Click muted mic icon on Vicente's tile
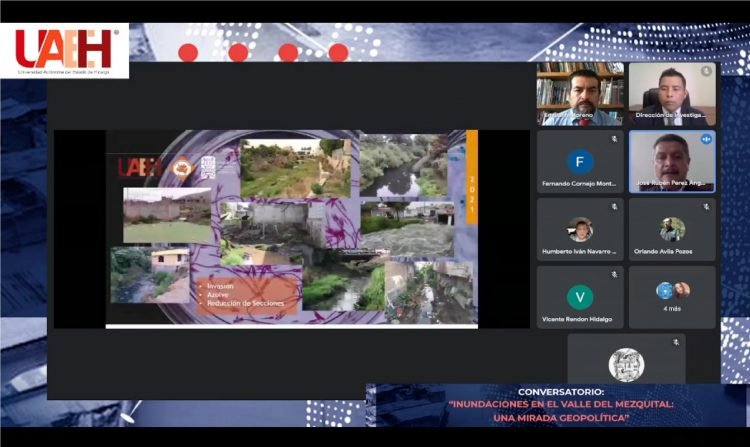 click(614, 274)
